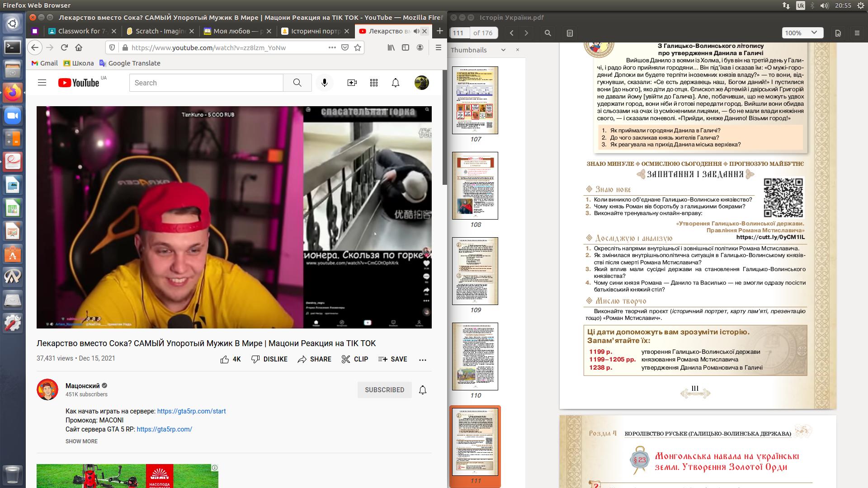Go to next page in PDF viewer
Image resolution: width=868 pixels, height=488 pixels.
[526, 33]
